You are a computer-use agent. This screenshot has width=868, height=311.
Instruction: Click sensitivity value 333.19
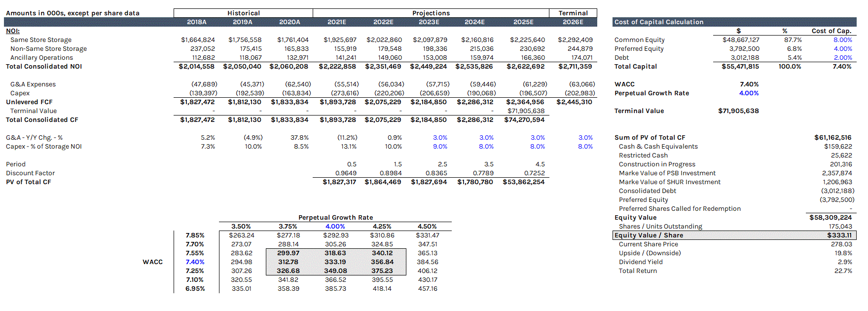(x=335, y=262)
